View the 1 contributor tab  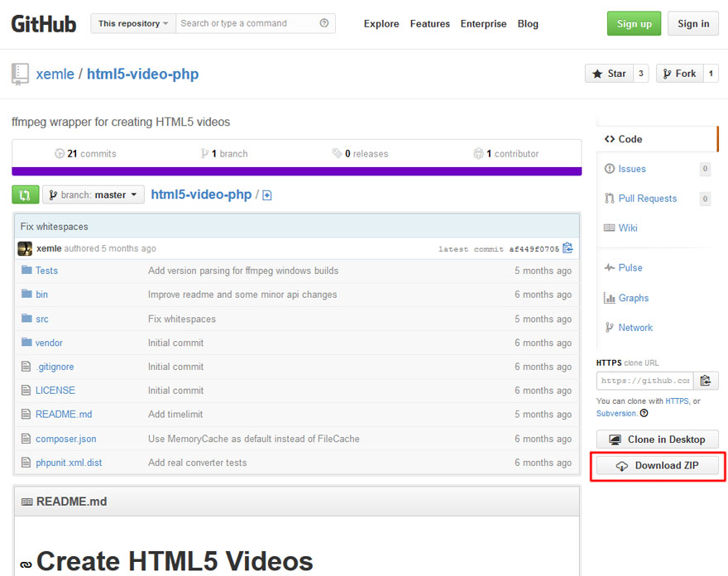click(x=506, y=154)
